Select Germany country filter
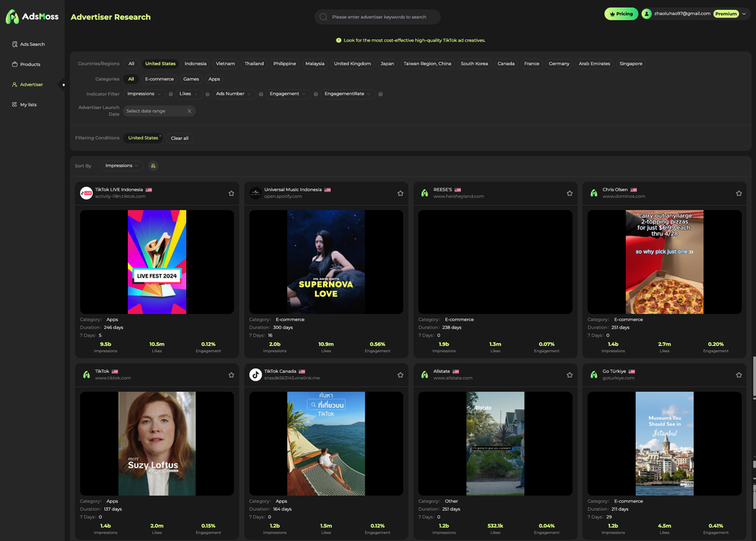 pos(559,64)
